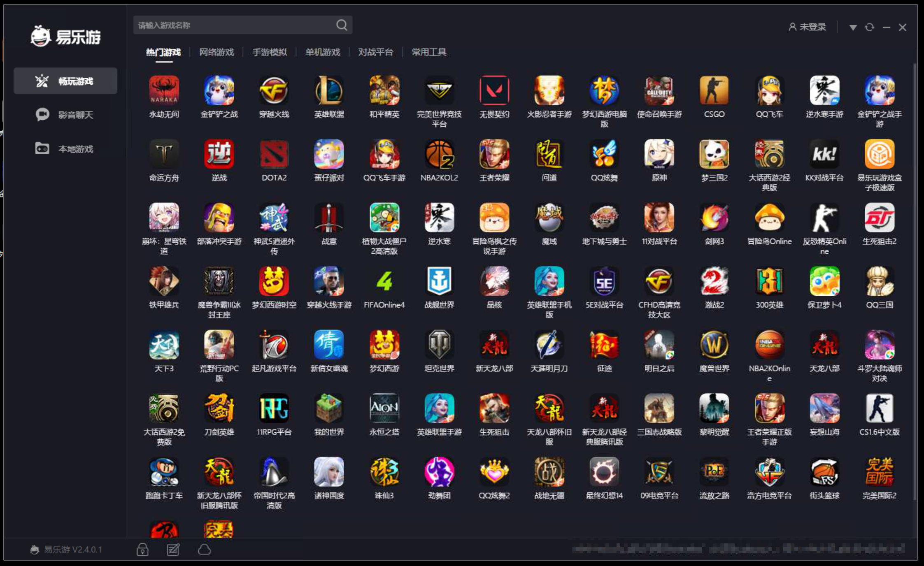Open the 我的世界 block icon

point(329,408)
